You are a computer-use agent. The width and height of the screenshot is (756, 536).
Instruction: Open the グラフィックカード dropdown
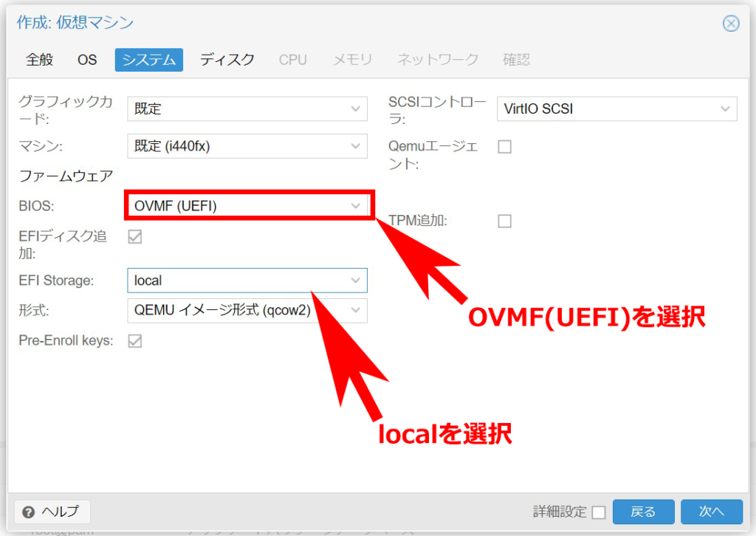click(x=247, y=109)
